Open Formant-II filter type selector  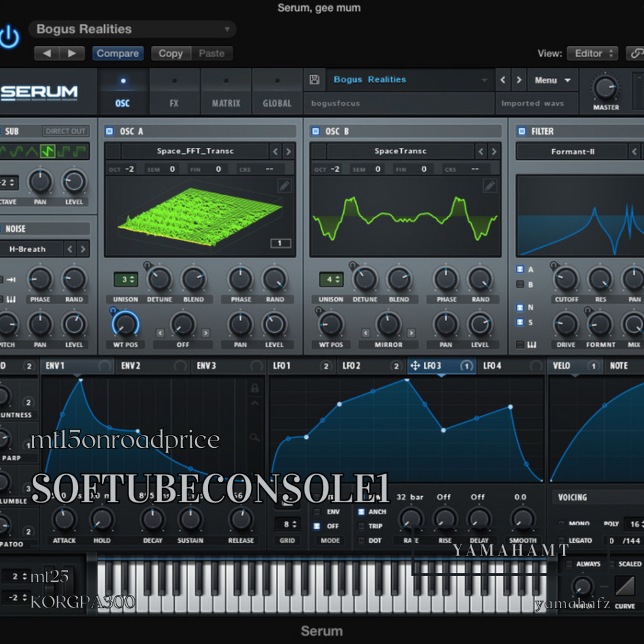(x=572, y=152)
